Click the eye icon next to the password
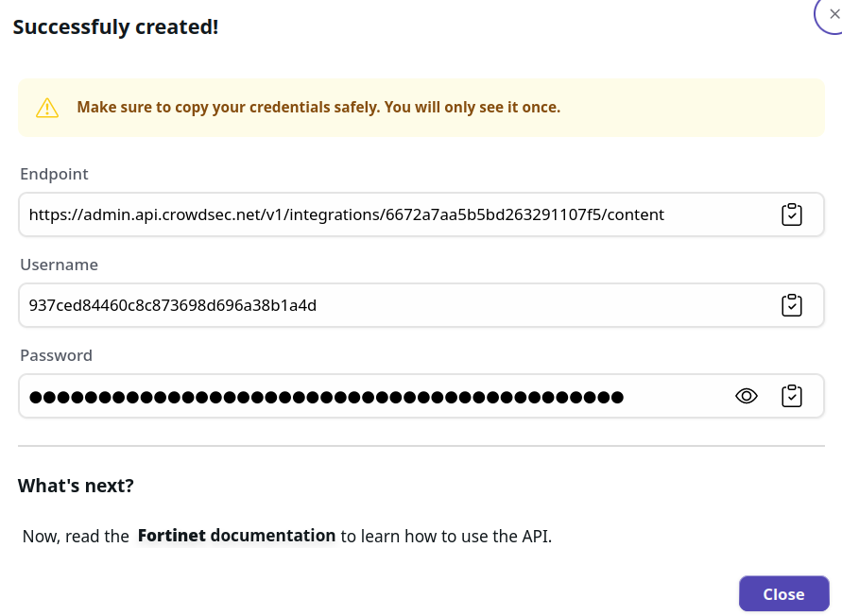 [x=747, y=396]
